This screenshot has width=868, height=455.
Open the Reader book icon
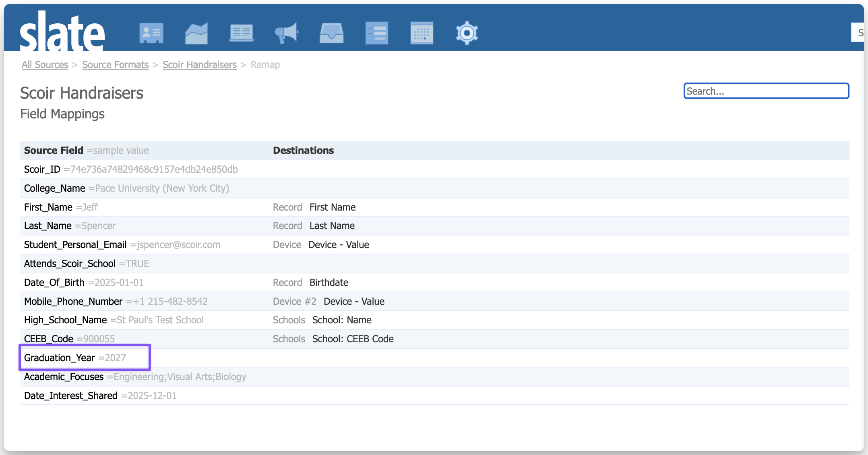(x=242, y=33)
